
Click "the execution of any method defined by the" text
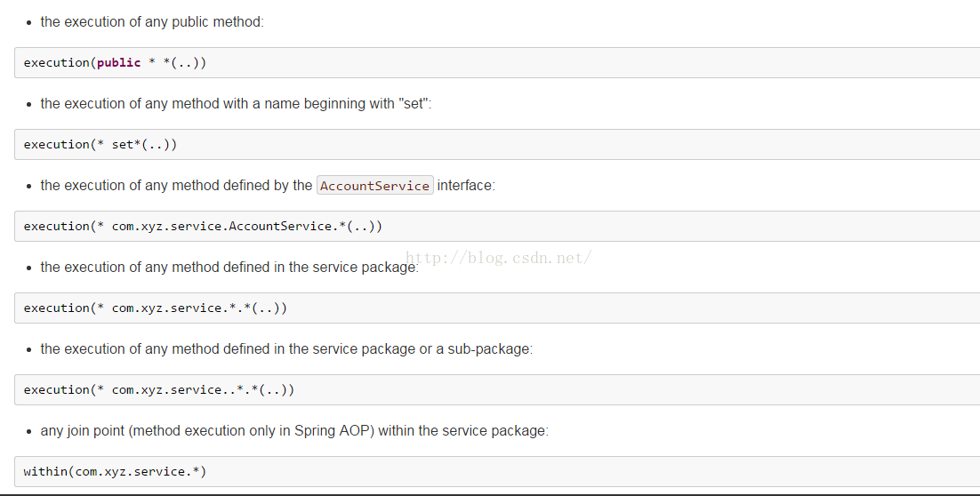pyautogui.click(x=176, y=186)
